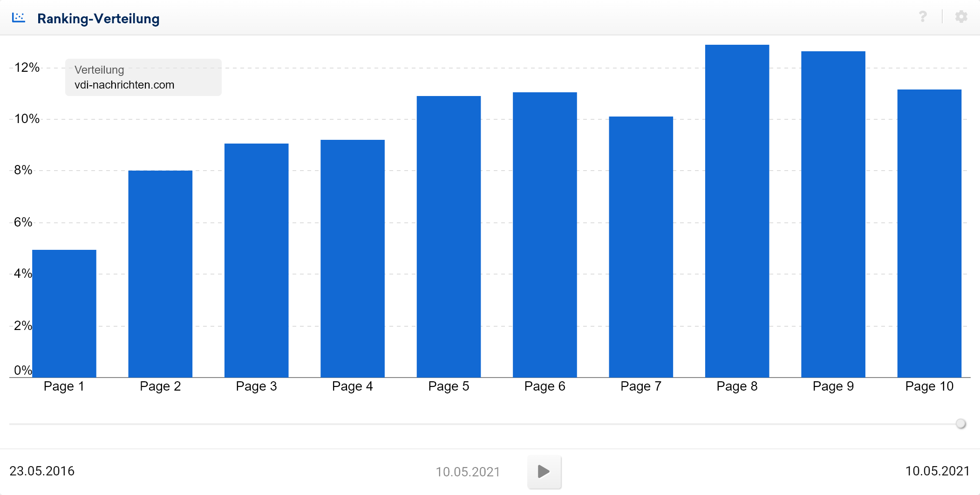The image size is (980, 495).
Task: Select the Page 3 bar
Action: [256, 261]
